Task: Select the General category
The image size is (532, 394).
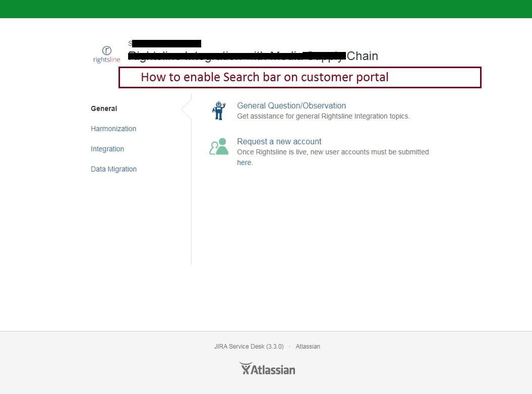Action: pos(104,108)
